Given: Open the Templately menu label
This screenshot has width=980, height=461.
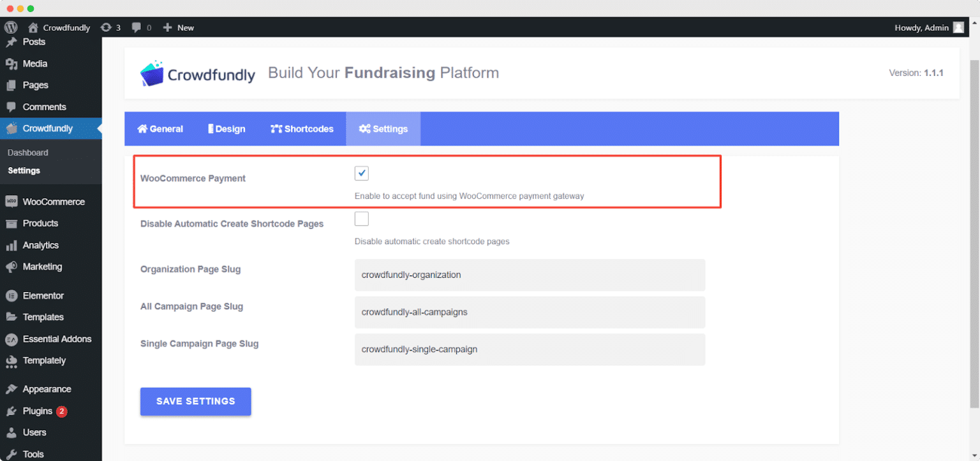Looking at the screenshot, I should (45, 361).
